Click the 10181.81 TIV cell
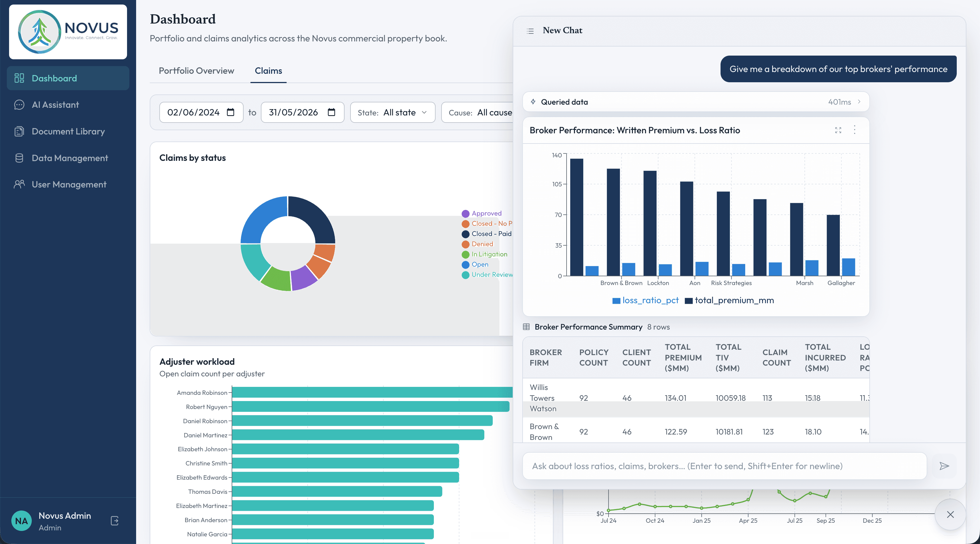 pyautogui.click(x=729, y=432)
